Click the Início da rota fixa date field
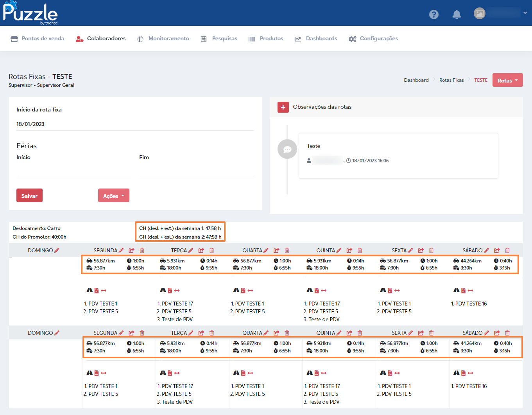 click(x=135, y=124)
